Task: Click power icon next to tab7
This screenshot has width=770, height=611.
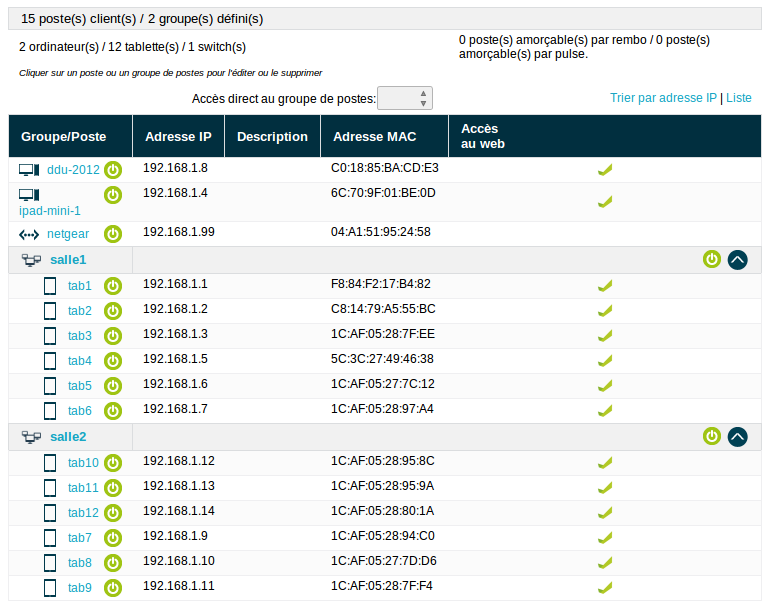Action: pyautogui.click(x=113, y=538)
